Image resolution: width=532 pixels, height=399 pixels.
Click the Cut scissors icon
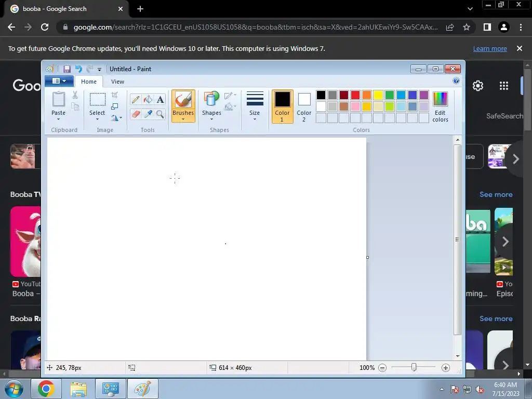75,96
